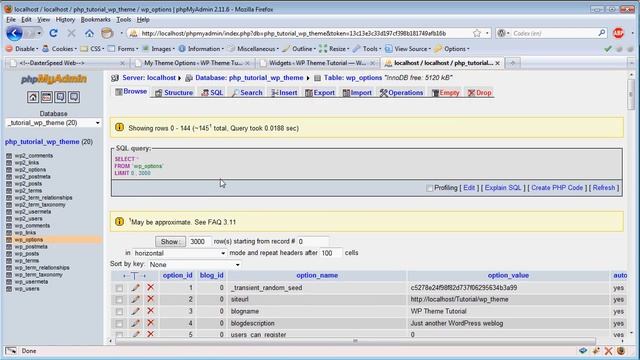Click the Firefox Home toolbar icon
Viewport: 640px width, 360px height.
(89, 33)
